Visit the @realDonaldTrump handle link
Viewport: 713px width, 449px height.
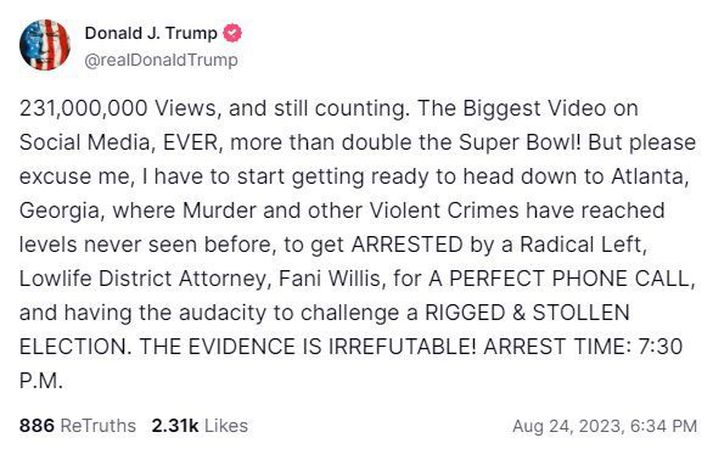point(161,60)
